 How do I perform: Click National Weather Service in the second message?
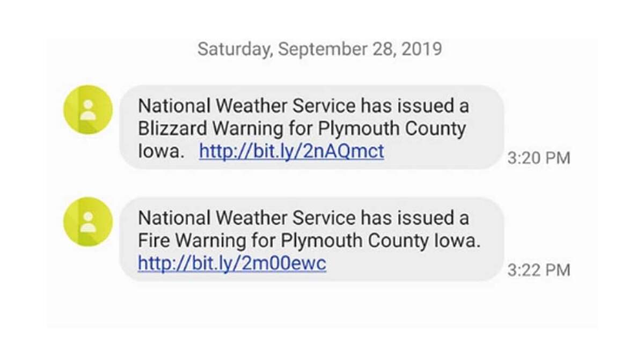pyautogui.click(x=247, y=218)
